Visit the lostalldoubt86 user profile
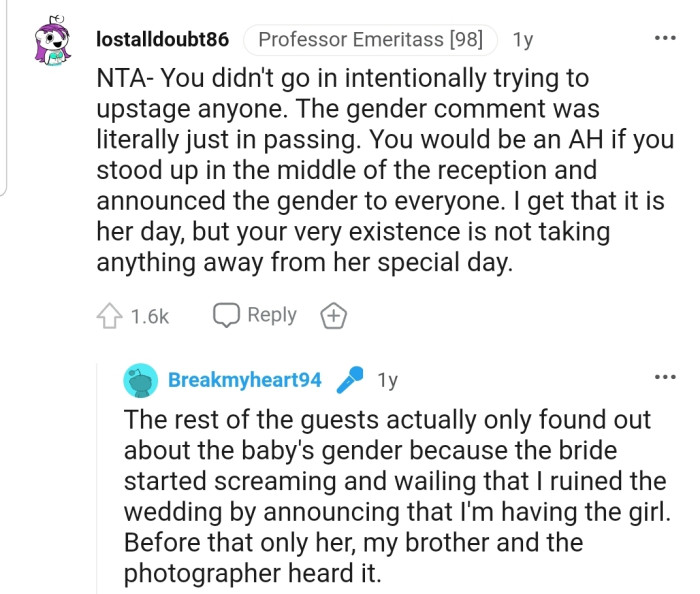Viewport: 700px width, 594px height. pyautogui.click(x=162, y=40)
